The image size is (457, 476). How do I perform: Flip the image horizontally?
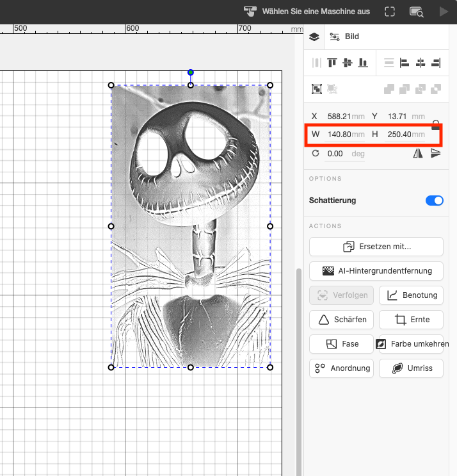coord(418,153)
